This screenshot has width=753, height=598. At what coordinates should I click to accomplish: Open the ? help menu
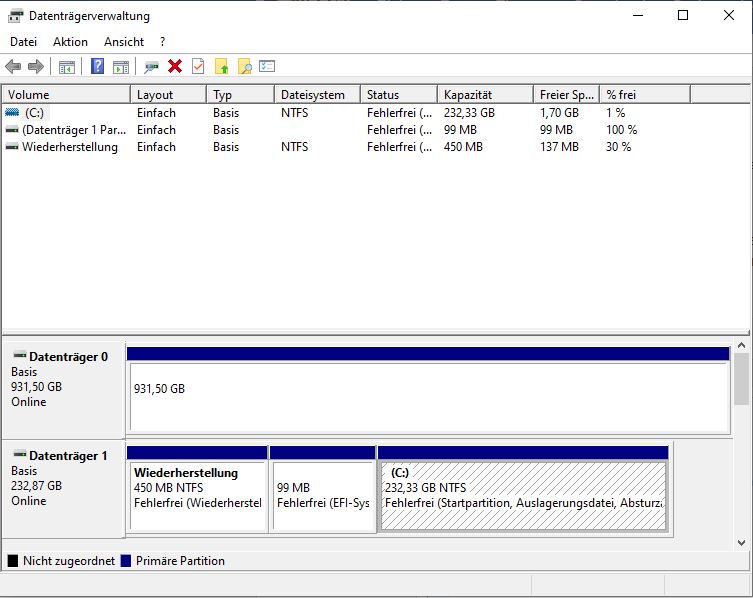tap(163, 42)
